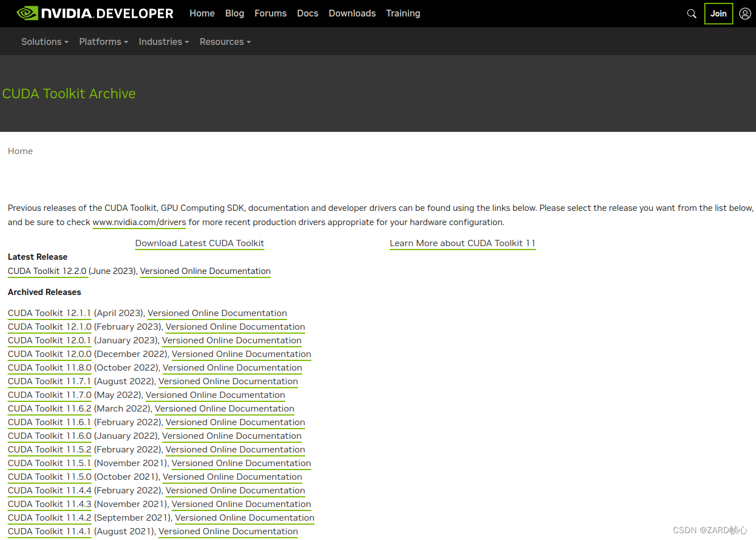Open CUDA Toolkit 11.4.2 link

(x=49, y=518)
